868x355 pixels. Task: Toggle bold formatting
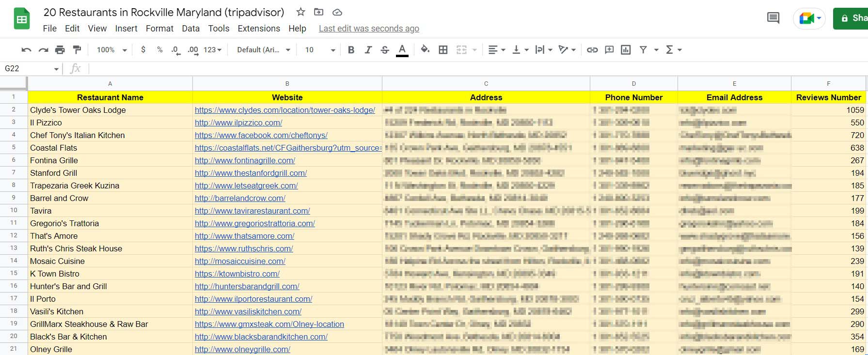pyautogui.click(x=351, y=49)
